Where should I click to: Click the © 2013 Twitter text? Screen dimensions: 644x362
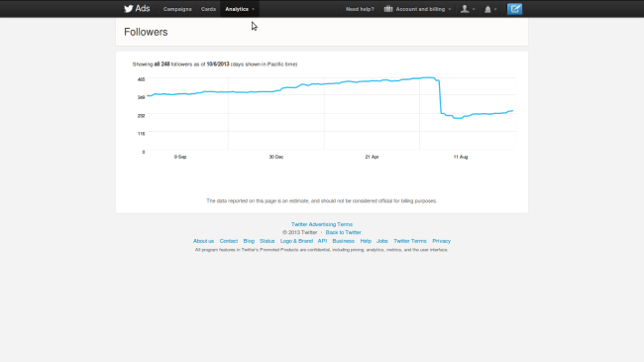coord(300,232)
